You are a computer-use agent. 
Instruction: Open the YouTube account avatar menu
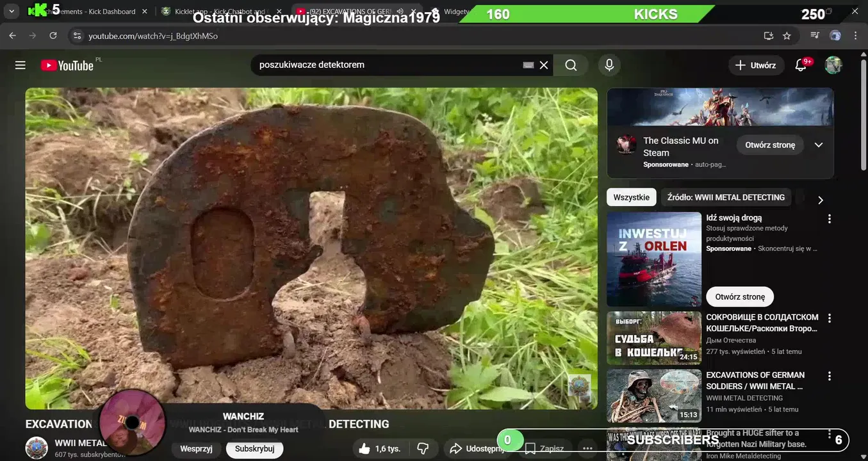(x=833, y=65)
